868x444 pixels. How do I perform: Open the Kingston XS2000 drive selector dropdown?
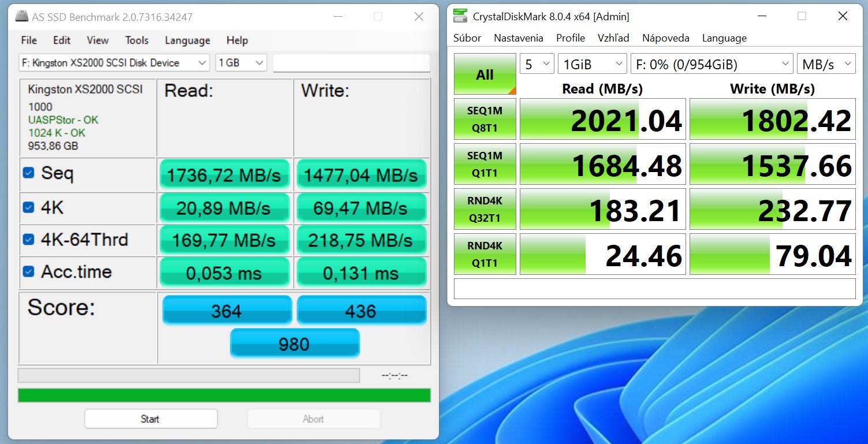(x=114, y=63)
